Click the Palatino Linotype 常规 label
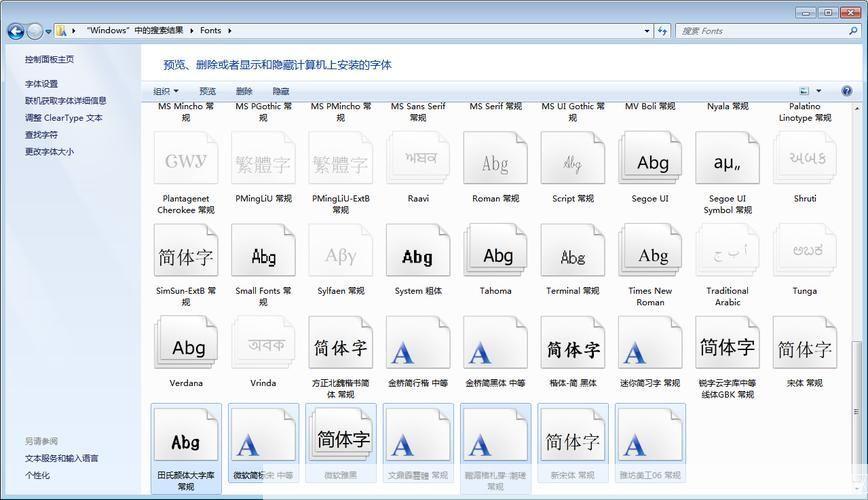Image resolution: width=868 pixels, height=500 pixels. [805, 112]
